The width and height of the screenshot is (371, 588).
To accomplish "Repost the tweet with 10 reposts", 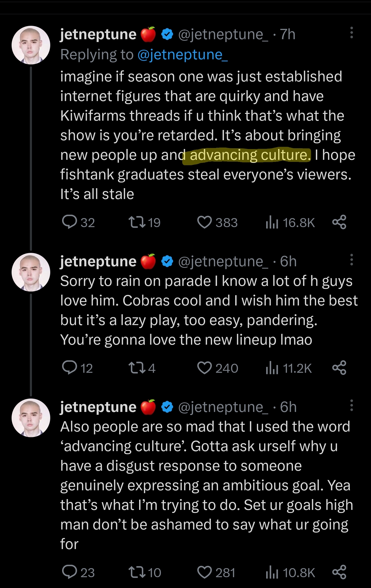I will pyautogui.click(x=136, y=572).
